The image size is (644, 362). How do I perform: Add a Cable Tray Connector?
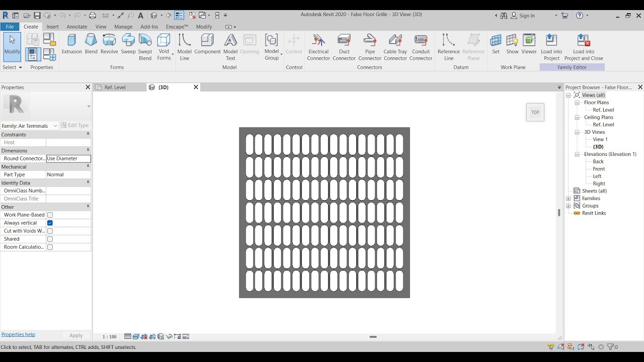click(395, 47)
